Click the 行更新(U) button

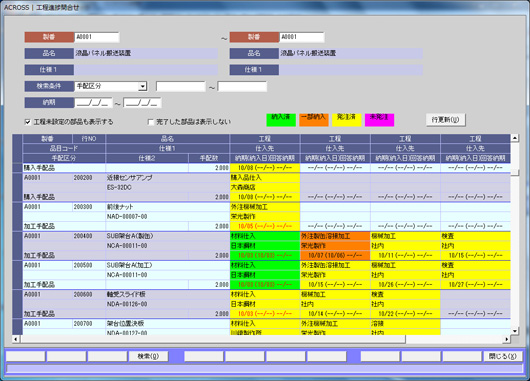(445, 120)
